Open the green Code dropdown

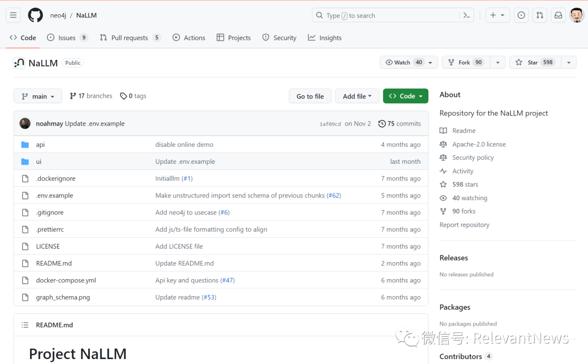406,96
